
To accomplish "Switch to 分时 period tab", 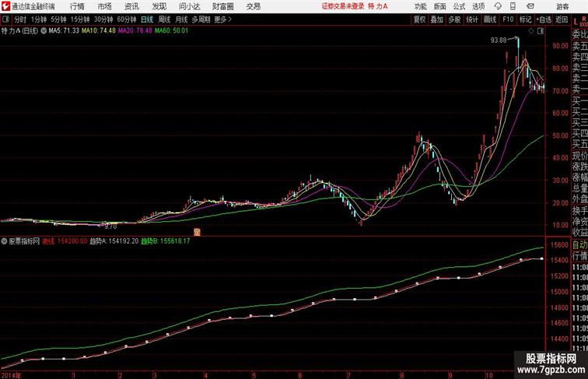I will tap(20, 19).
